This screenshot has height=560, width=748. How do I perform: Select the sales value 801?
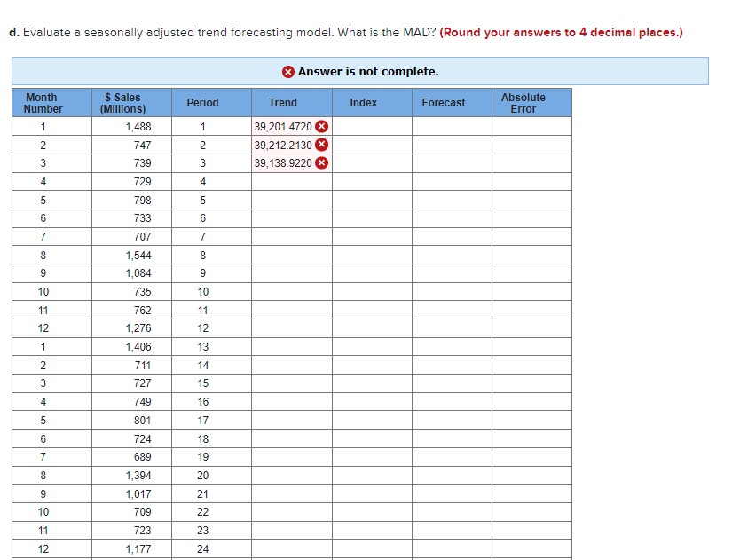[x=143, y=421]
